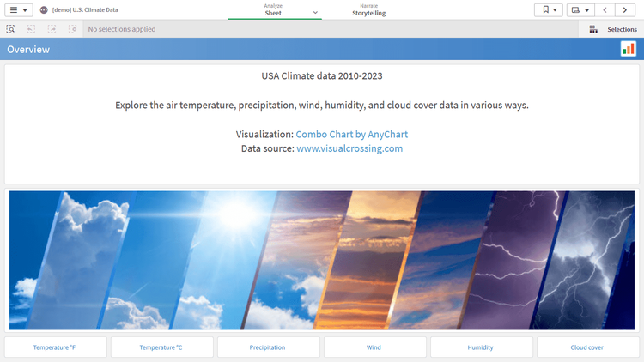Click the bar chart icon in Overview header

click(x=628, y=49)
